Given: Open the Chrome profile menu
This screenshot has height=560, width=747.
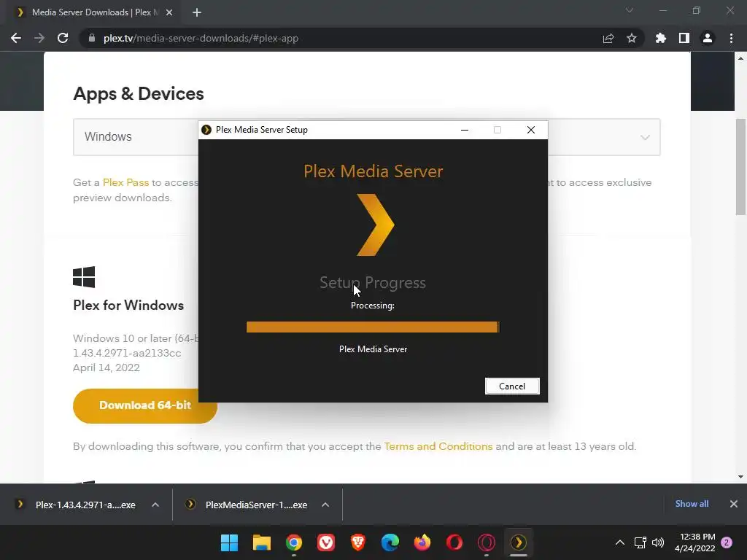Looking at the screenshot, I should pyautogui.click(x=708, y=38).
